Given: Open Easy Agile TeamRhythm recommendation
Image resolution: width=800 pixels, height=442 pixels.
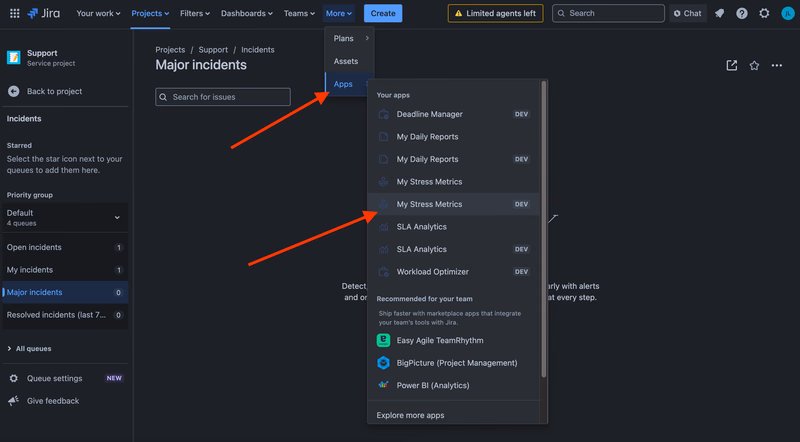Looking at the screenshot, I should point(454,340).
